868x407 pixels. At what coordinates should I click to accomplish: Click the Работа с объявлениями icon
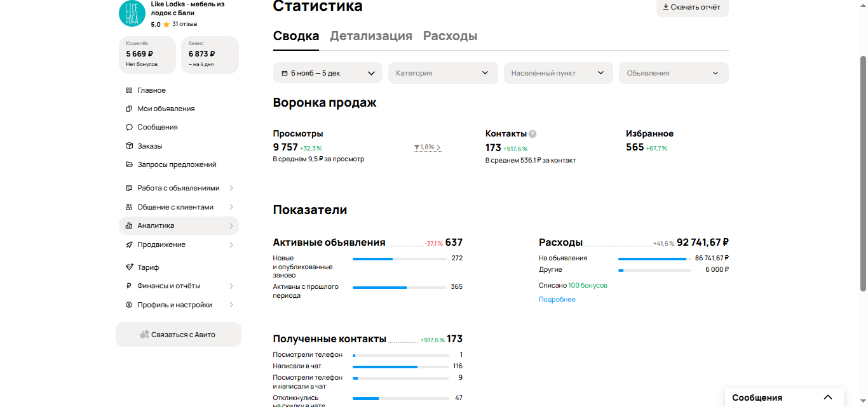click(x=129, y=188)
